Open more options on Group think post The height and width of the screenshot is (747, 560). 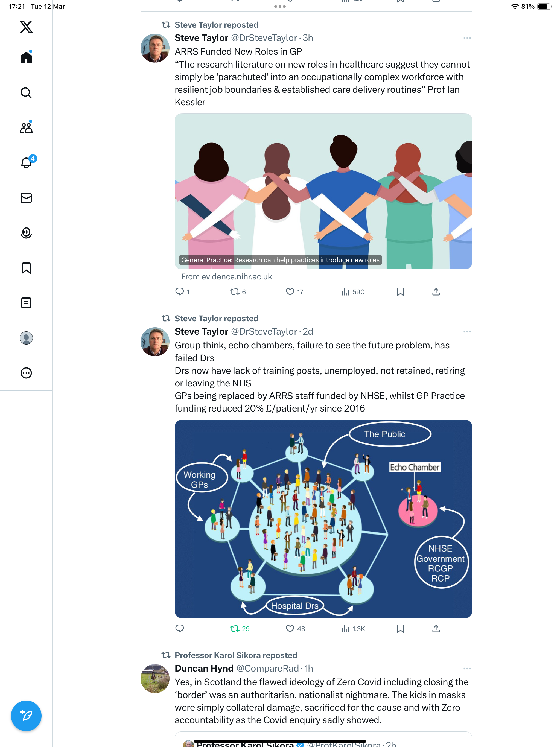point(467,332)
